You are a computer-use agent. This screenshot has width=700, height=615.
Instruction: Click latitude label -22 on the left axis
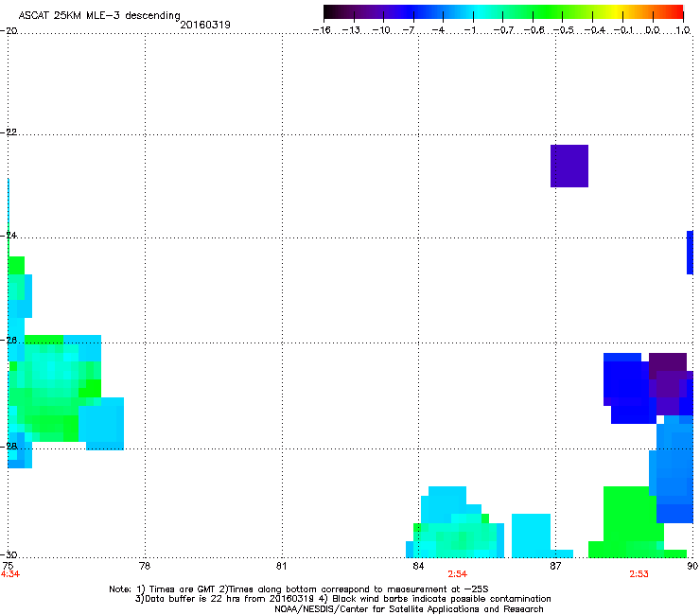[9, 132]
